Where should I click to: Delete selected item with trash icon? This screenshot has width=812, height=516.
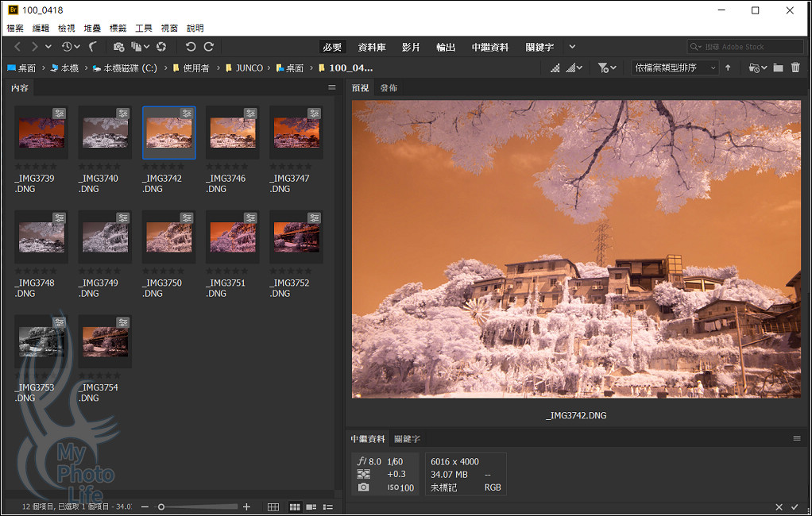coord(795,68)
